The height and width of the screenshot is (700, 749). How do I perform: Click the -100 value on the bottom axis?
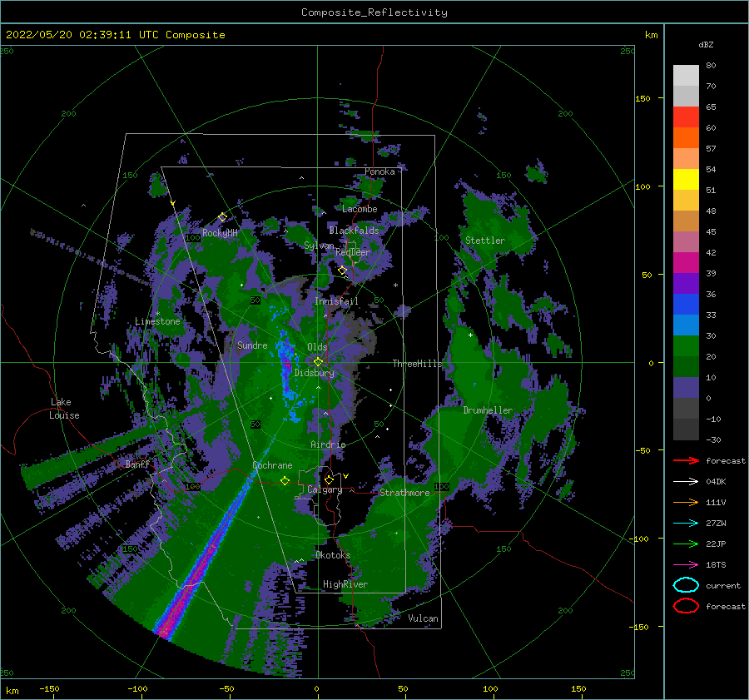(x=137, y=688)
